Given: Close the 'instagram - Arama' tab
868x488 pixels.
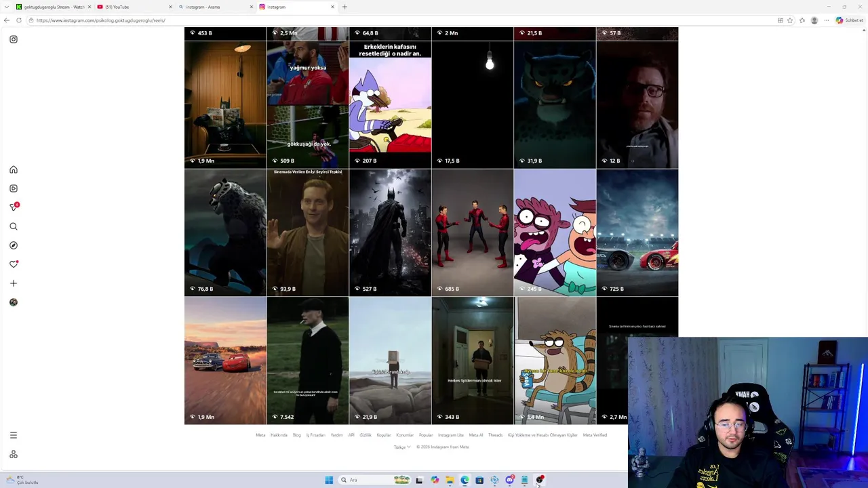Looking at the screenshot, I should click(x=252, y=7).
